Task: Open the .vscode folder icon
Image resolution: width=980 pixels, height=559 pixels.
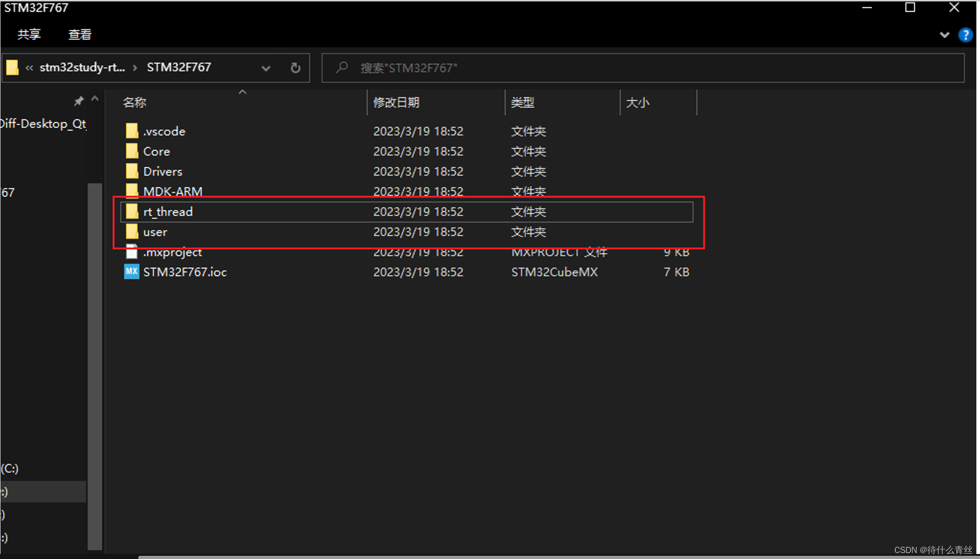Action: pyautogui.click(x=131, y=131)
